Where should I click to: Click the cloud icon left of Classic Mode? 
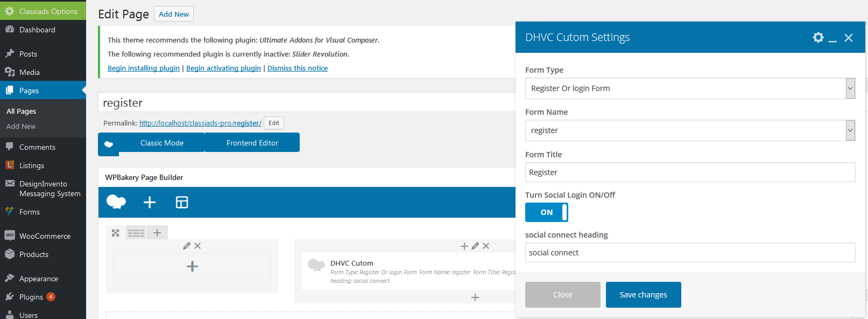pos(109,144)
